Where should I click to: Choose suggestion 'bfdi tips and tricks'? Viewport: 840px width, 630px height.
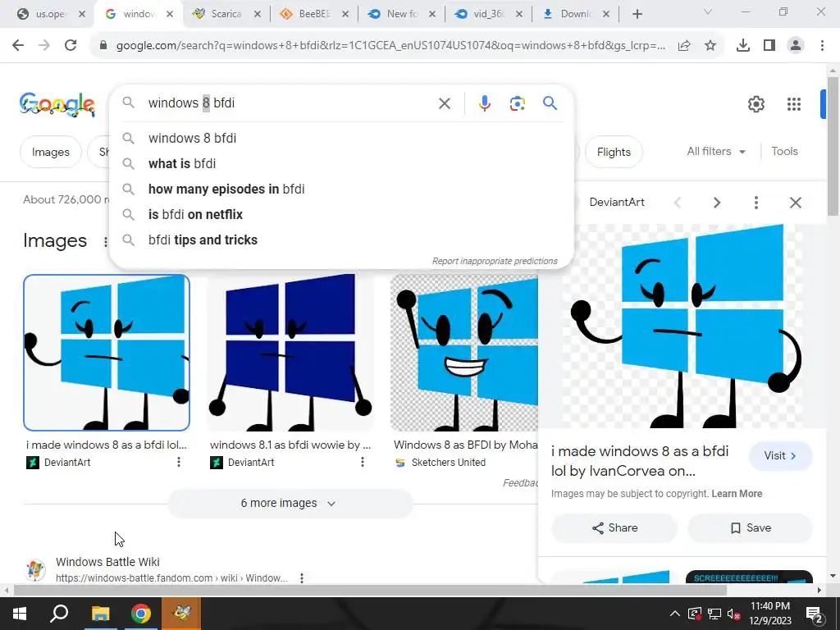coord(341,240)
